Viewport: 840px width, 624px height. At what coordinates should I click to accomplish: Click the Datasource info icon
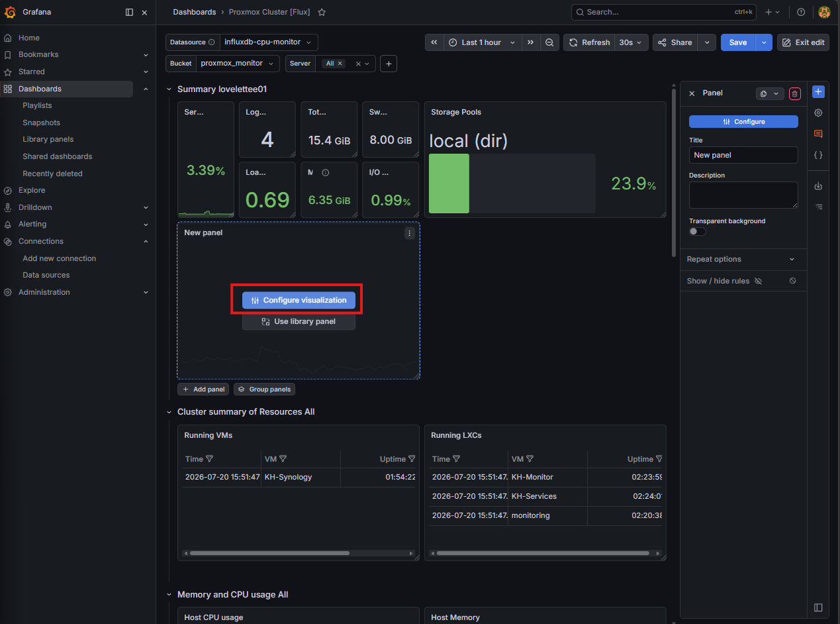212,42
